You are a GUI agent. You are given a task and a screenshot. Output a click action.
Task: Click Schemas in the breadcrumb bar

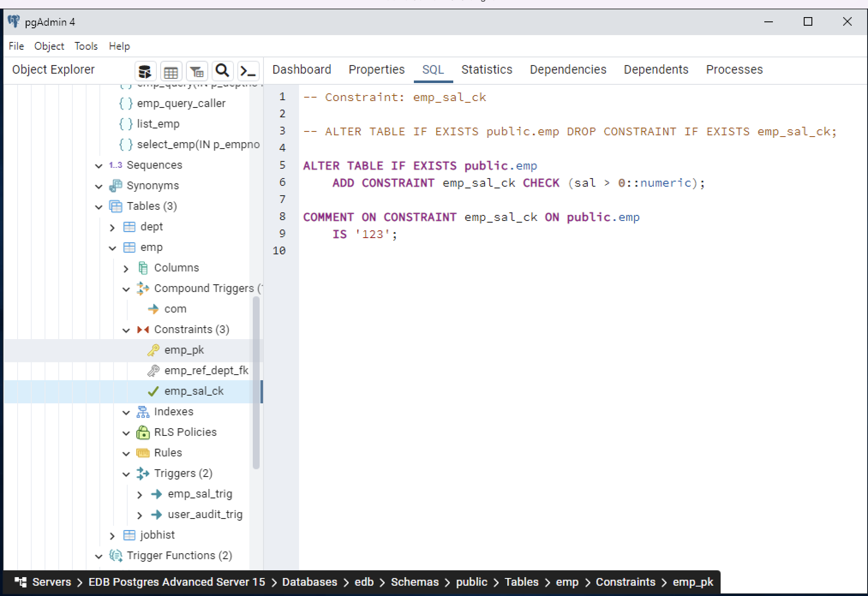[414, 582]
